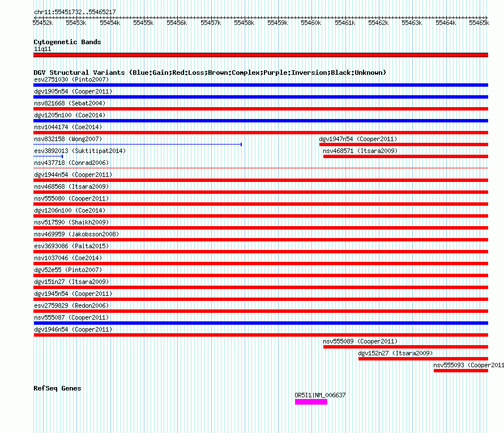Select the blue nsv555087 gain bar
This screenshot has width=504, height=433.
pos(260,323)
